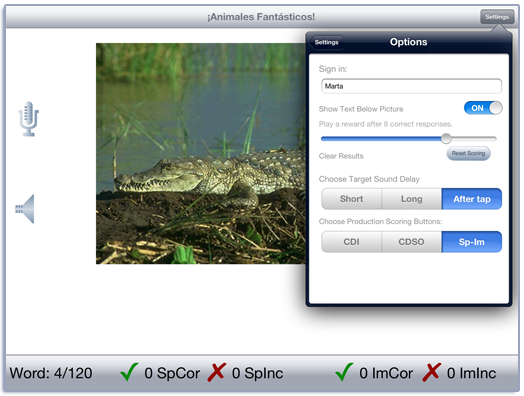Tap the speaker sound playback icon
The width and height of the screenshot is (524, 396).
tap(25, 209)
